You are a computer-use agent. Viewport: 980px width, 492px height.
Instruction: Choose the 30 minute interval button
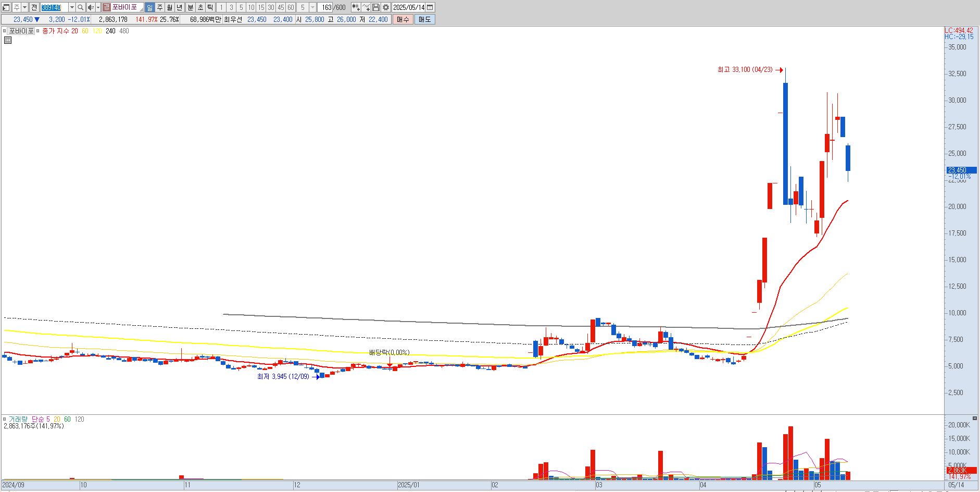pos(271,7)
